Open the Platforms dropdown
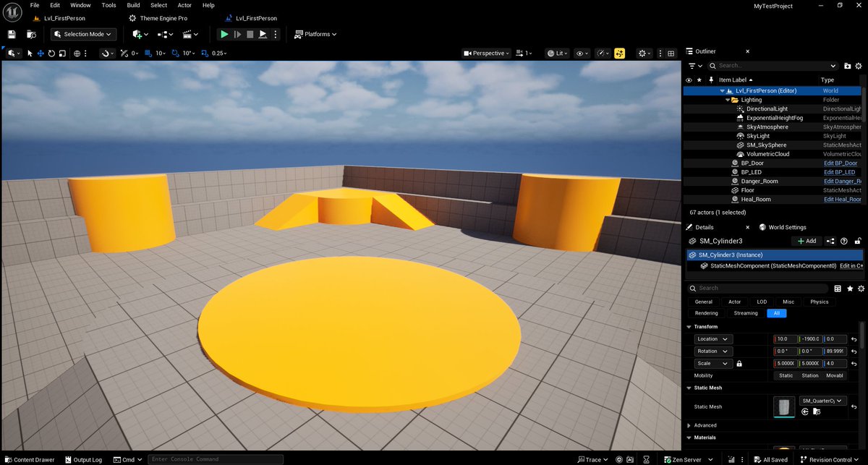The width and height of the screenshot is (868, 465). coord(316,34)
